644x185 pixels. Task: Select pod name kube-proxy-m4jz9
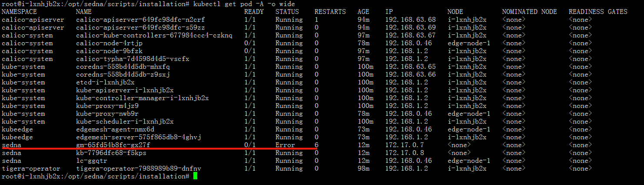point(107,106)
